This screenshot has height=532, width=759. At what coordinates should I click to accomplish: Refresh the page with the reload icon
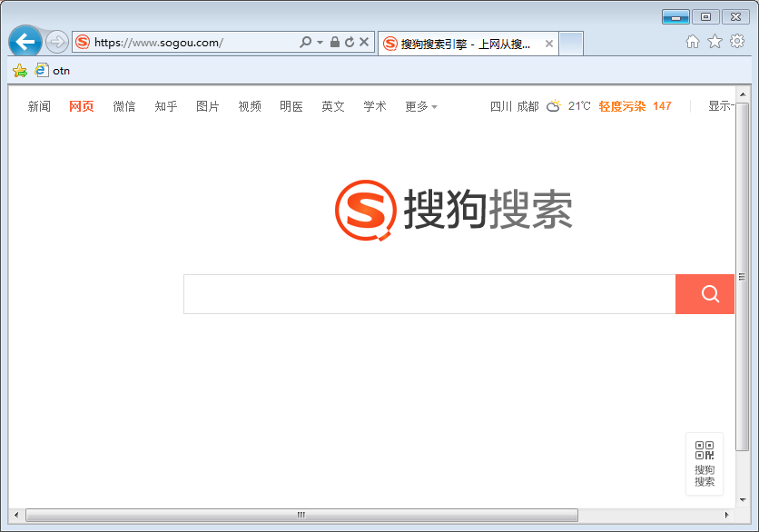tap(350, 42)
